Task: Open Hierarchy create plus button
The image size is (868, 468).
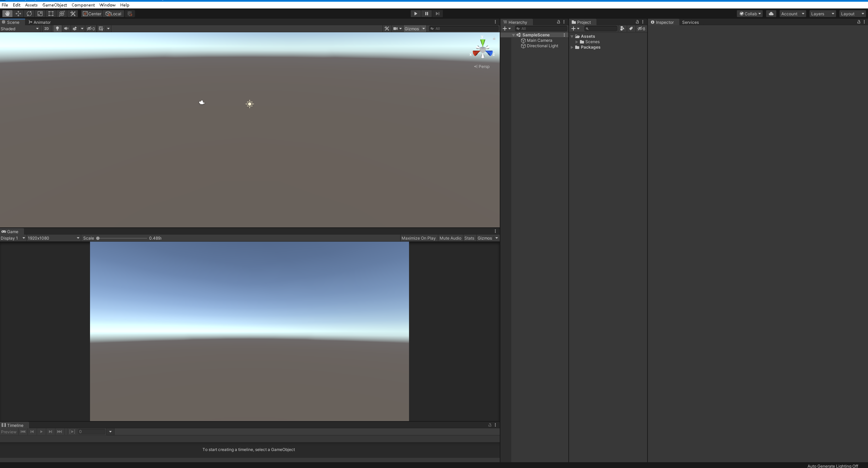Action: pos(507,29)
